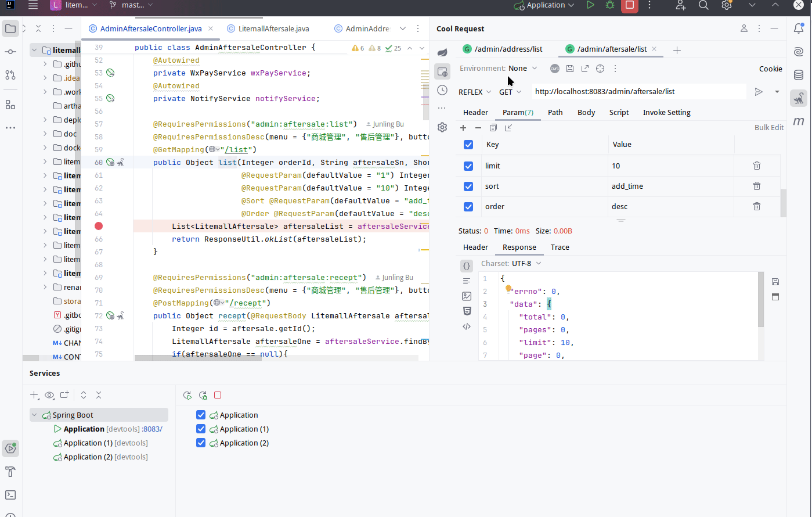Toggle the select-all Key header checkbox
The image size is (812, 517).
click(x=468, y=144)
